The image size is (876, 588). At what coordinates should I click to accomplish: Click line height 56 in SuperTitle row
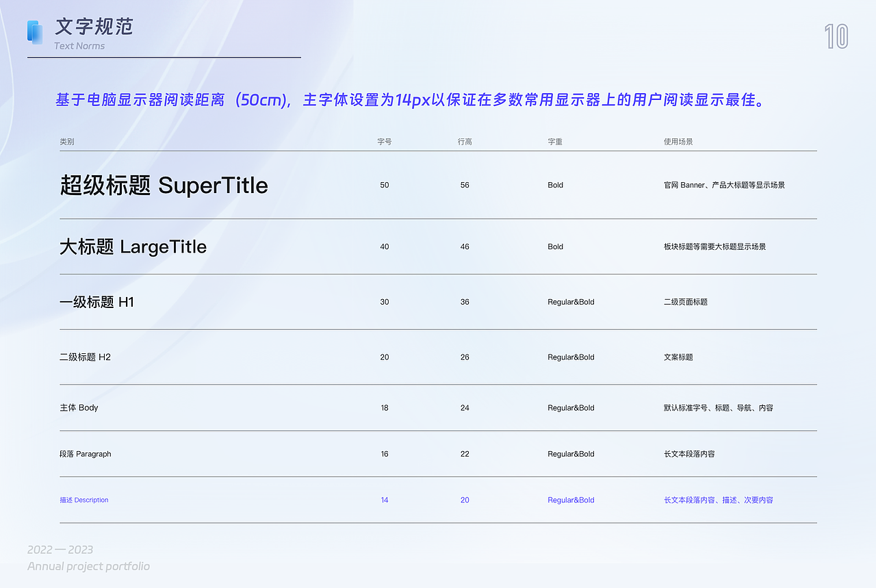pos(465,185)
